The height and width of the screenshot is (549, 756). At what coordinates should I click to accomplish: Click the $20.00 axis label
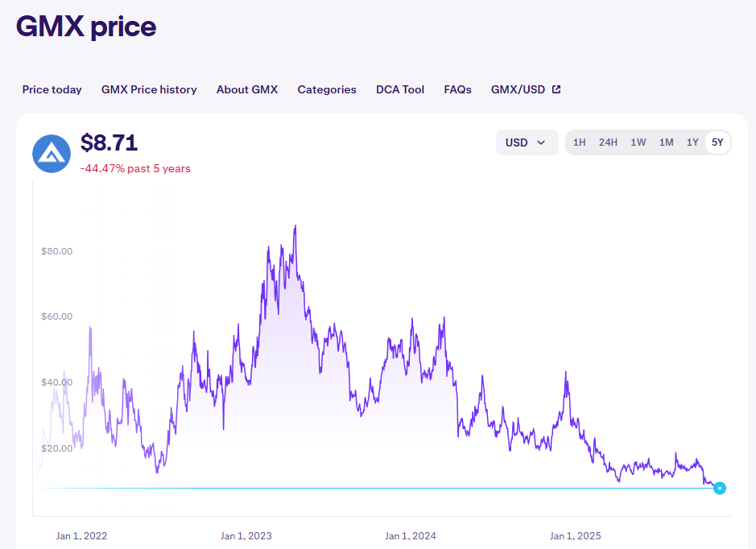[57, 448]
